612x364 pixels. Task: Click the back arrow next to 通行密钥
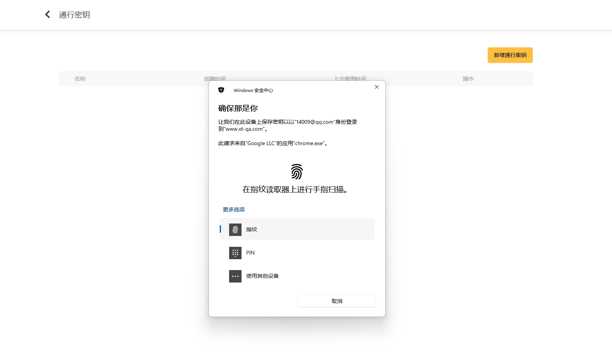click(47, 15)
